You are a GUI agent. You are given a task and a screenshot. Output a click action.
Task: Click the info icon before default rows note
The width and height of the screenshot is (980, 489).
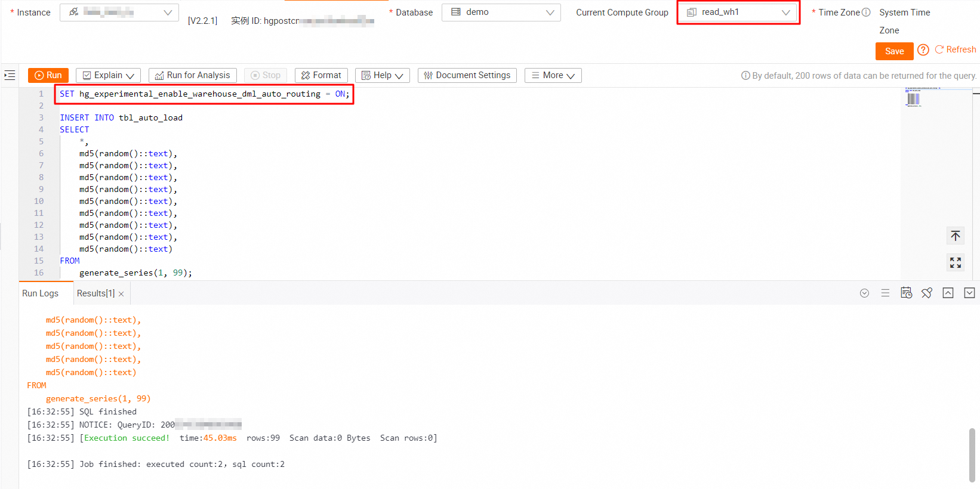tap(745, 76)
